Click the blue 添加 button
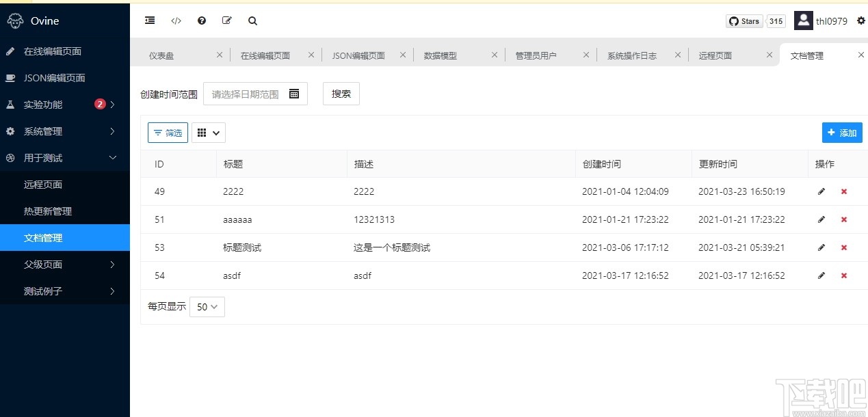This screenshot has width=868, height=417. (x=842, y=132)
